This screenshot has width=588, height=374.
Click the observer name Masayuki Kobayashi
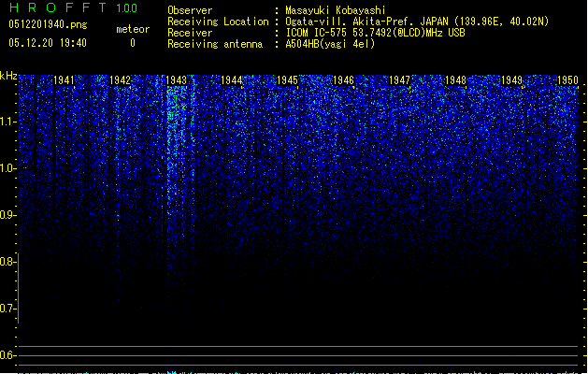click(x=336, y=10)
